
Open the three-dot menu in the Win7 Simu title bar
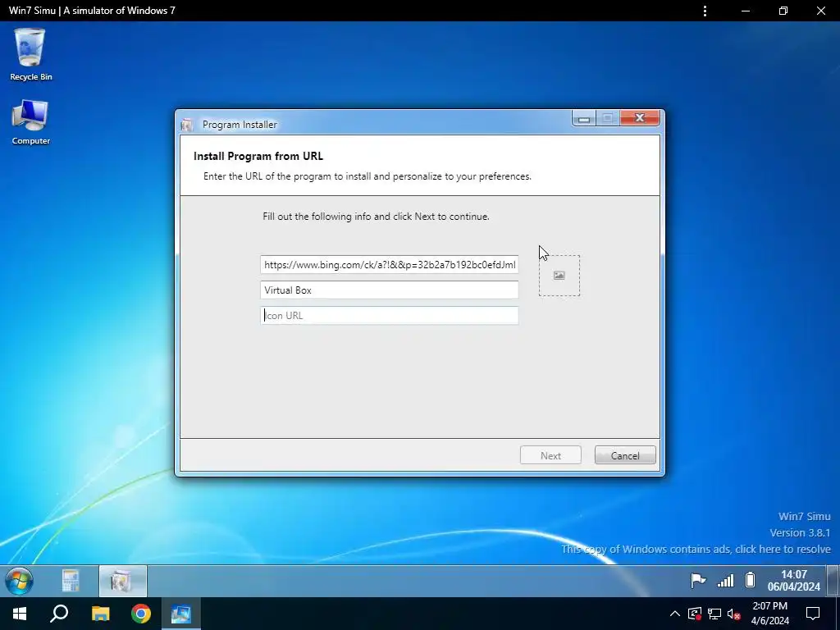tap(705, 11)
